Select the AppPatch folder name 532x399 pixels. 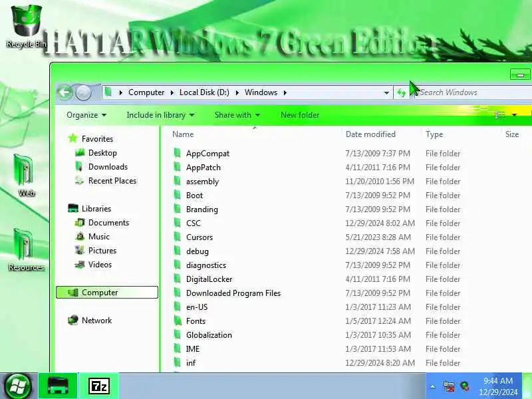pyautogui.click(x=203, y=168)
